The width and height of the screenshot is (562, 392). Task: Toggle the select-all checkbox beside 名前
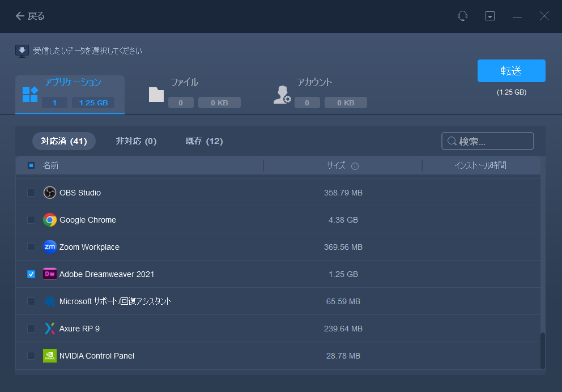(31, 165)
